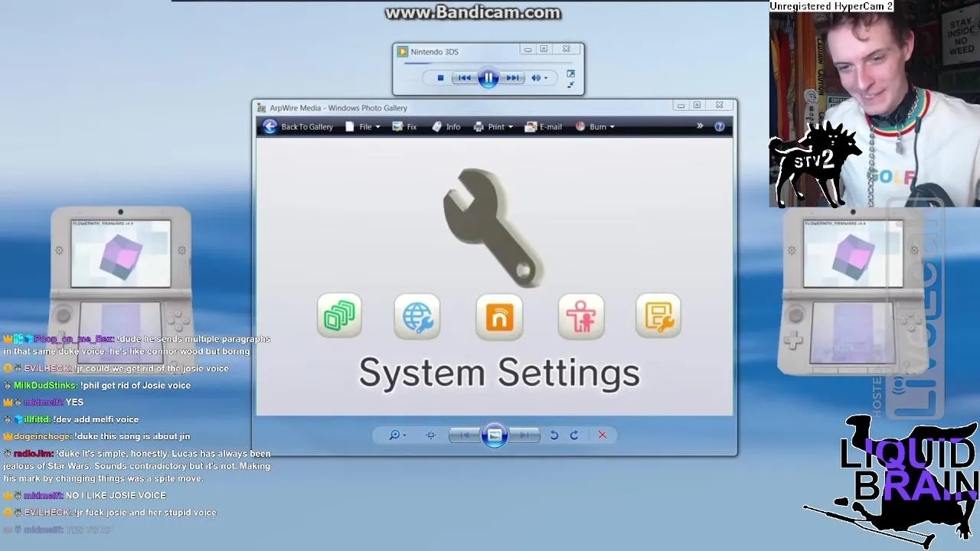Image resolution: width=980 pixels, height=551 pixels.
Task: Click the media player seek bar
Action: tap(488, 63)
